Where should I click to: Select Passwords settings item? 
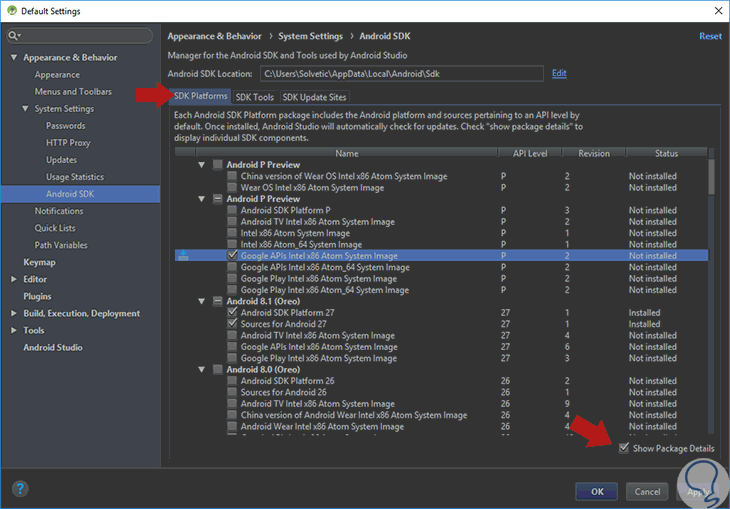65,125
